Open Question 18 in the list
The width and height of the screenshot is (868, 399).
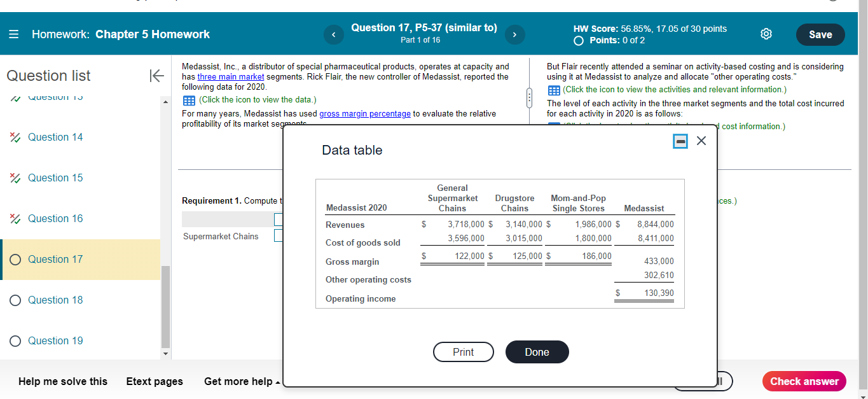(x=55, y=300)
